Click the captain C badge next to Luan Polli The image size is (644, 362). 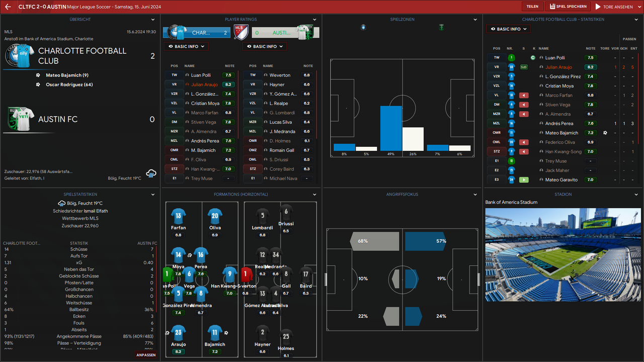tap(533, 58)
